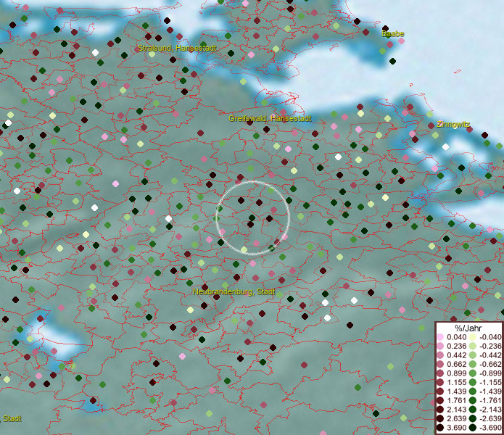Pick the 1.439 dark red legend swatch
504x435 pixels.
[440, 391]
